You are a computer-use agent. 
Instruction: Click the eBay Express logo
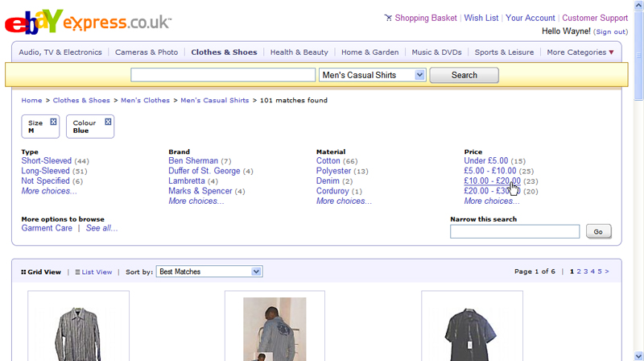coord(87,23)
